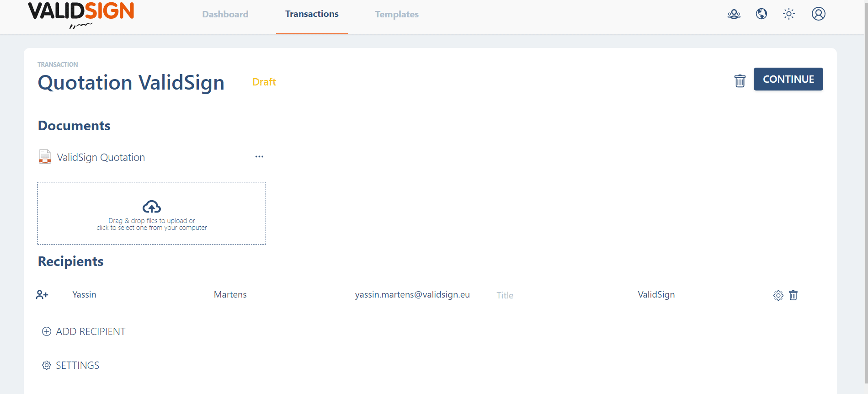Open the user account profile icon

[x=819, y=14]
